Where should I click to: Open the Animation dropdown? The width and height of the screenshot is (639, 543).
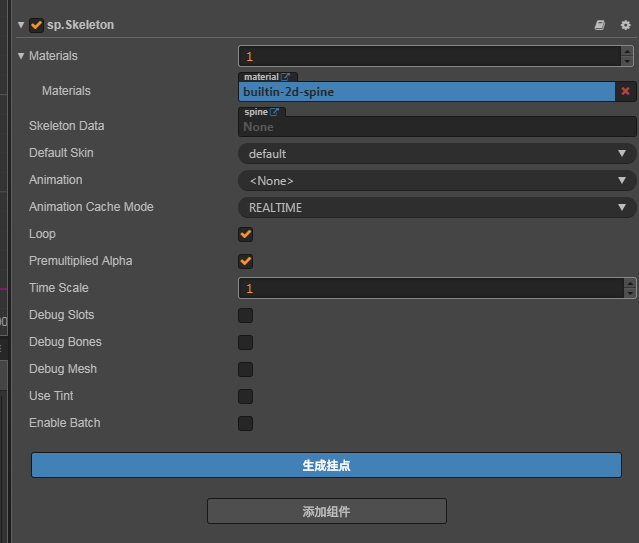[x=436, y=181]
